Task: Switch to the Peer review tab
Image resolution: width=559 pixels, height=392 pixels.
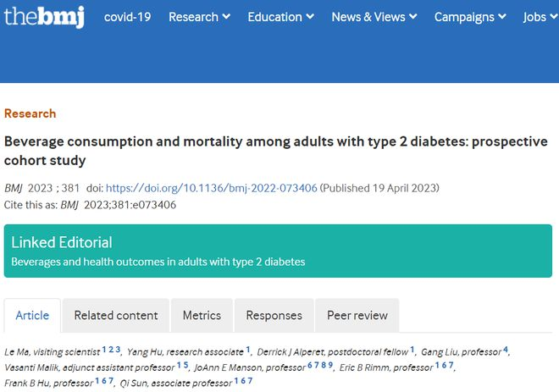Action: pyautogui.click(x=357, y=316)
